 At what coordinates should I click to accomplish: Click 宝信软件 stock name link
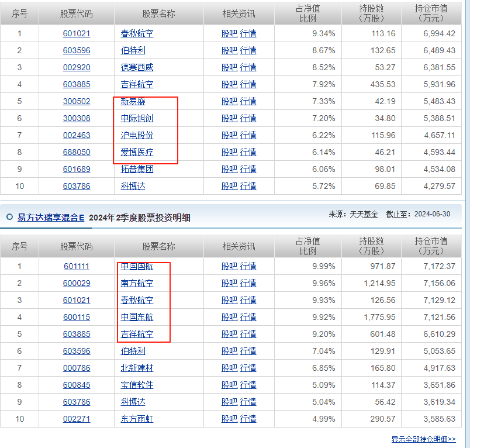coord(137,385)
